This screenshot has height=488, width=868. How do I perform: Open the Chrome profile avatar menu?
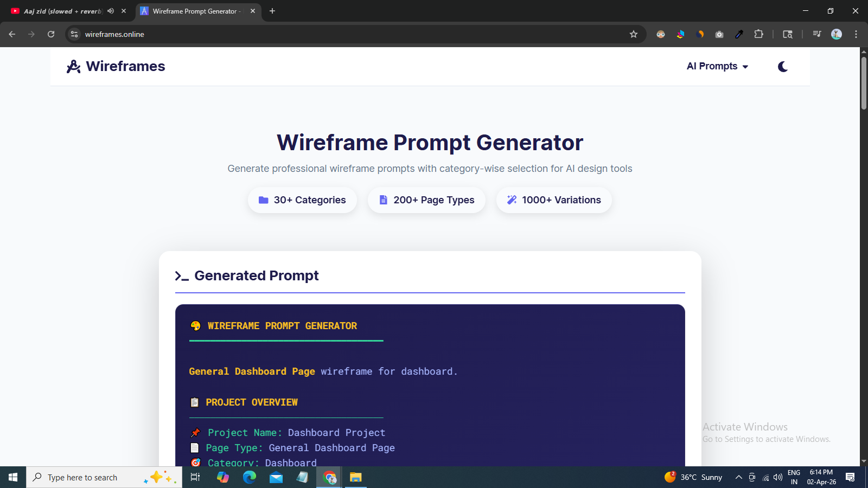point(837,34)
